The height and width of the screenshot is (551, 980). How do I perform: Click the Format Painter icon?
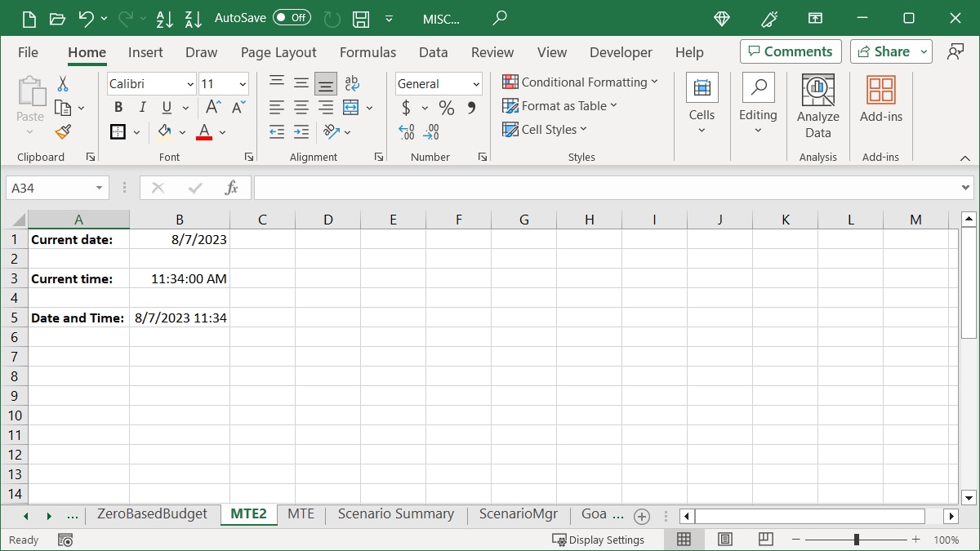pyautogui.click(x=62, y=131)
